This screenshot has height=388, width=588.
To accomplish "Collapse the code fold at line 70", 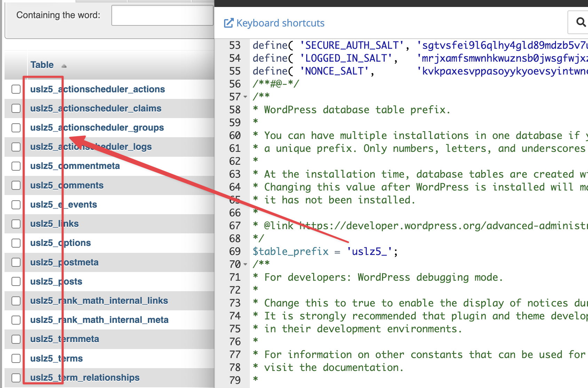I will (x=245, y=264).
